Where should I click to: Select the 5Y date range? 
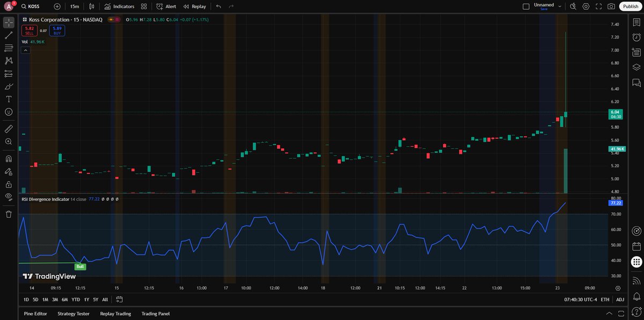click(96, 300)
